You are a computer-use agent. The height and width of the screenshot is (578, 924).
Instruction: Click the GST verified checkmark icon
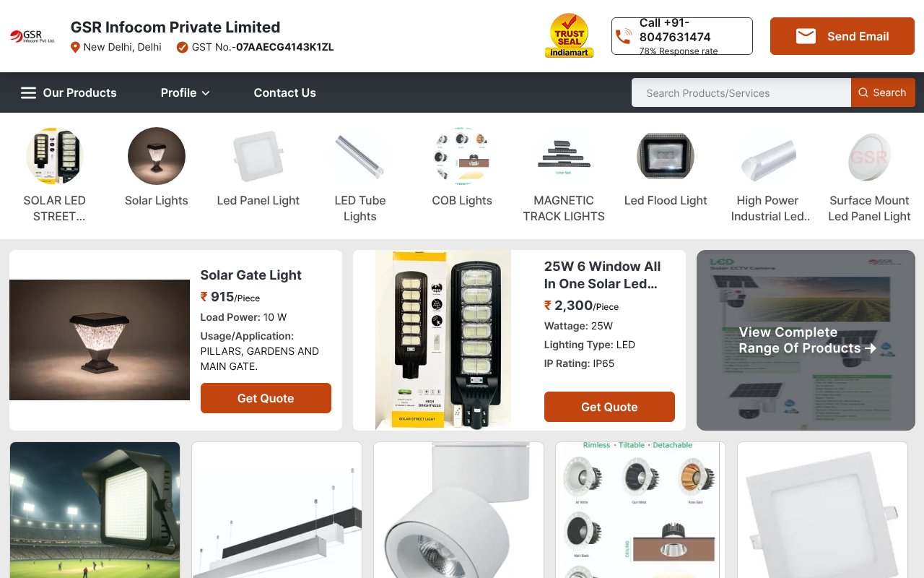(183, 47)
